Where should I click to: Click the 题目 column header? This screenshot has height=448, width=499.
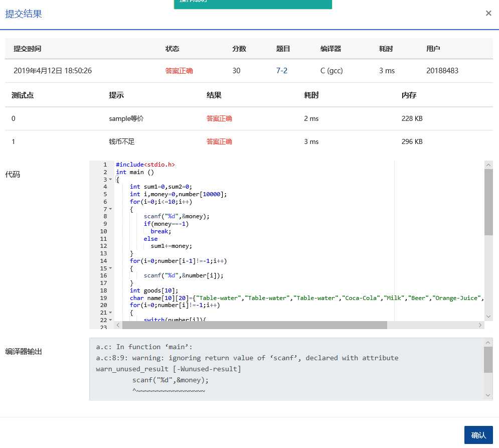[283, 49]
